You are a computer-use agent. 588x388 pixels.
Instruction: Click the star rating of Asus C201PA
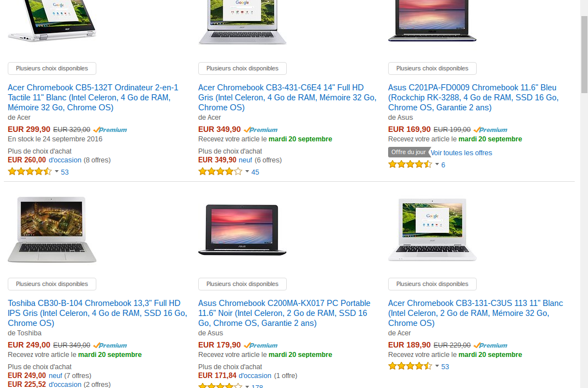[x=410, y=165]
